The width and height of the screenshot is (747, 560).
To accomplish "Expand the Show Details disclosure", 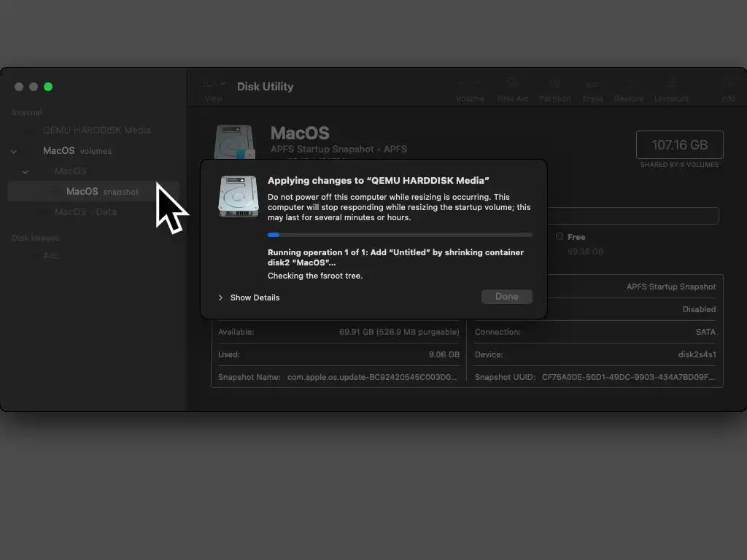I will [220, 297].
